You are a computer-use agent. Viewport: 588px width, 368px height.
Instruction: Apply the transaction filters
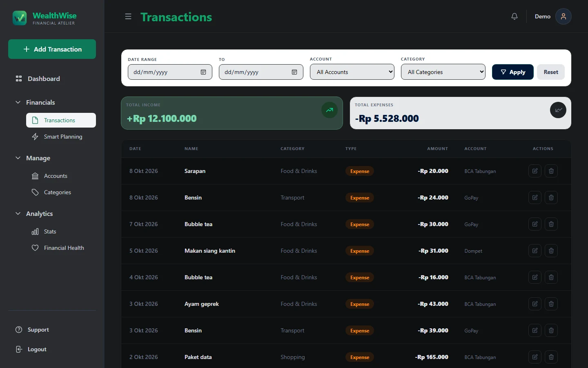point(513,72)
